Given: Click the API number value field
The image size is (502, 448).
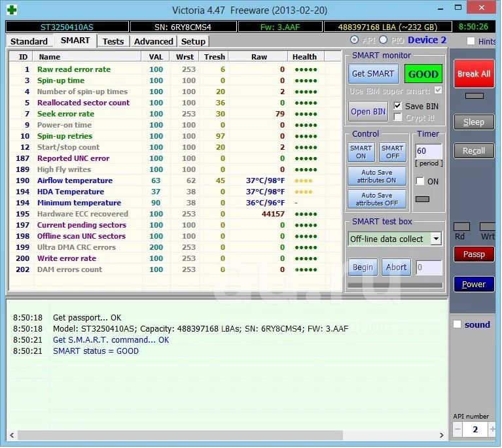Looking at the screenshot, I should pos(475,429).
